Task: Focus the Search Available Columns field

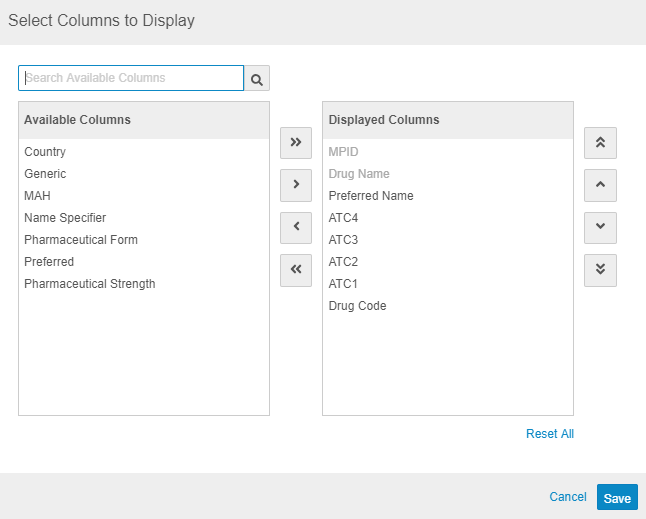Action: tap(131, 78)
